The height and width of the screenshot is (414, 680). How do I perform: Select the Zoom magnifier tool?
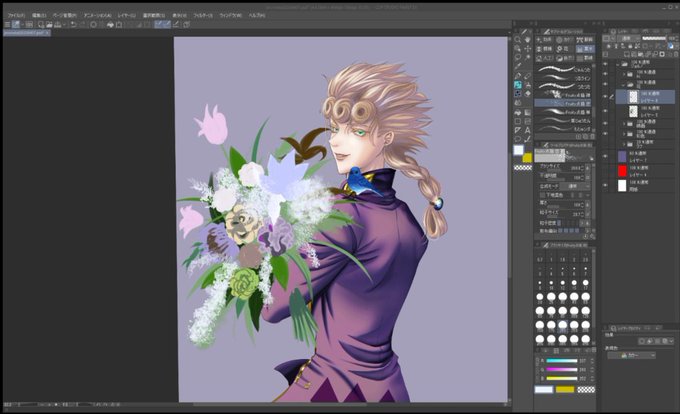coord(517,39)
